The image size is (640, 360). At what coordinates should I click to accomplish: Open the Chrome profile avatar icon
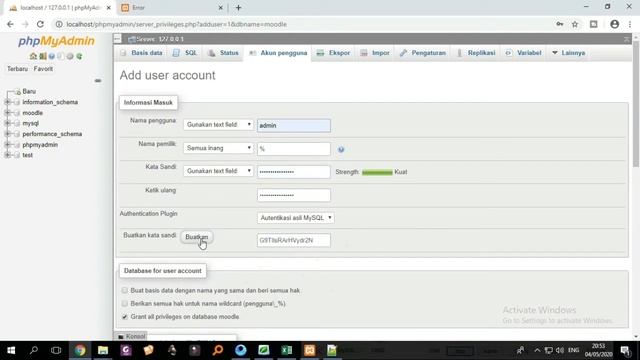tap(614, 24)
